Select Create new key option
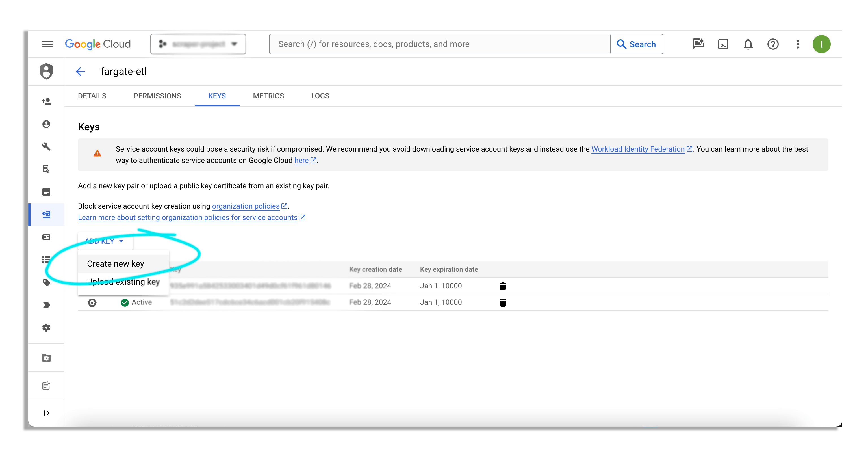This screenshot has width=868, height=454. coord(116,263)
